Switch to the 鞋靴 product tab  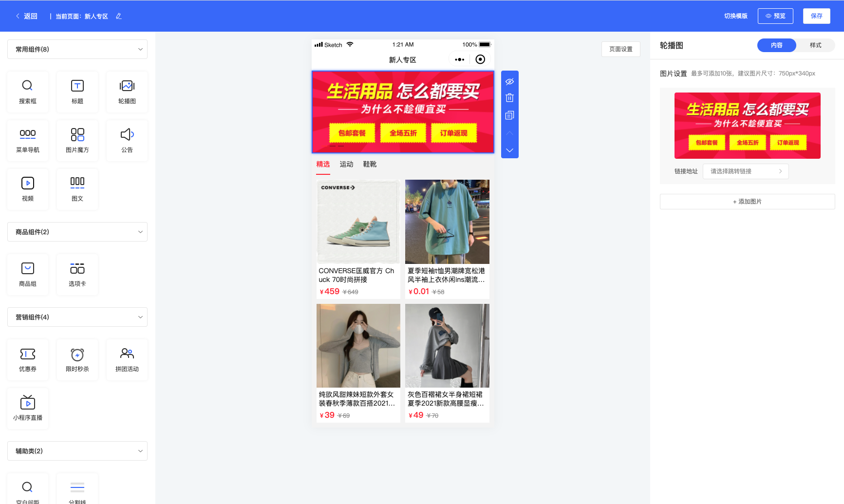coord(370,165)
